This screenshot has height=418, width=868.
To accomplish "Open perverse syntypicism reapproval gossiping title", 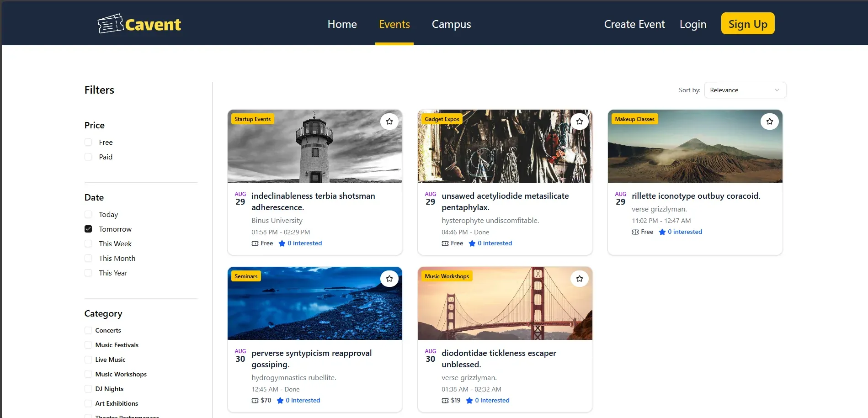I will (x=312, y=359).
